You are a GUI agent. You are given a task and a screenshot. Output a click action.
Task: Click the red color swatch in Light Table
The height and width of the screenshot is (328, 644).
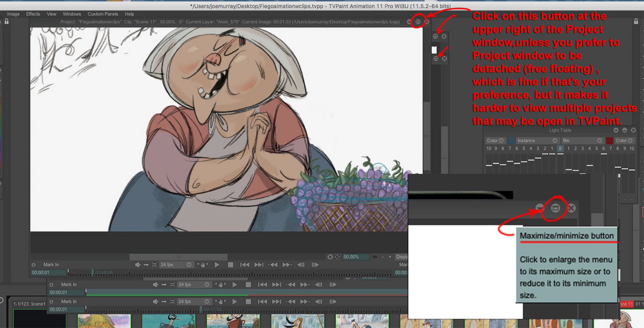(609, 141)
